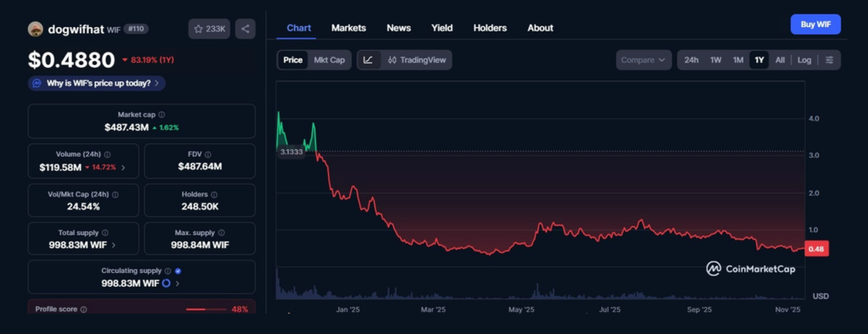Expand the Volume (24h) chevron
The height and width of the screenshot is (334, 868).
(123, 167)
